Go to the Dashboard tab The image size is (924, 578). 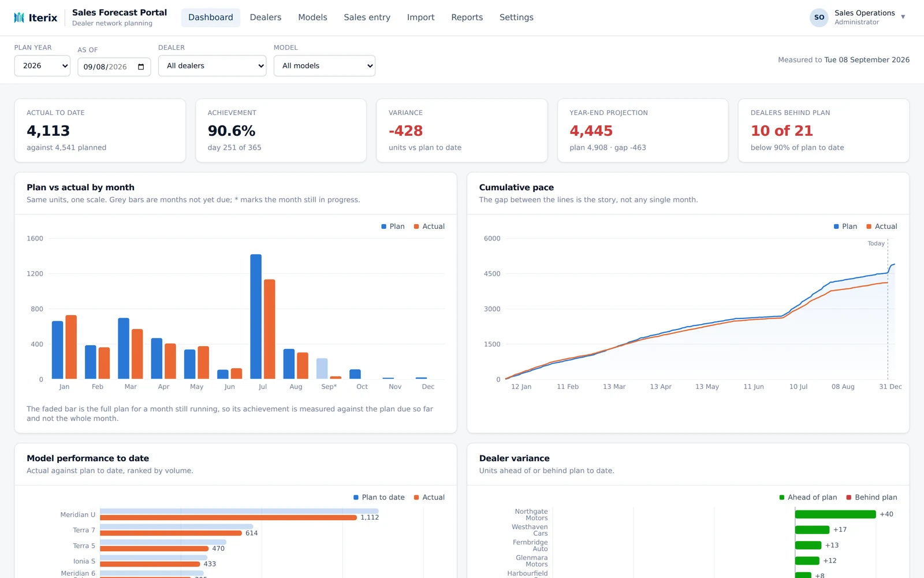pyautogui.click(x=211, y=17)
